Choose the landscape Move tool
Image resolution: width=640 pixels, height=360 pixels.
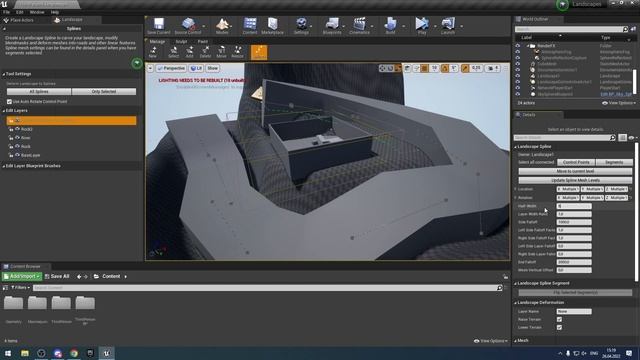click(221, 52)
